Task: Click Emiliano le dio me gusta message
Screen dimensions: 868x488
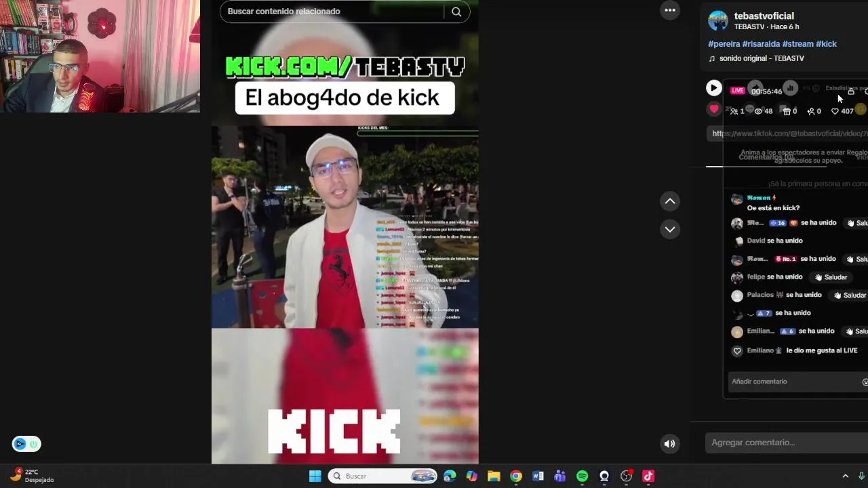Action: point(802,350)
